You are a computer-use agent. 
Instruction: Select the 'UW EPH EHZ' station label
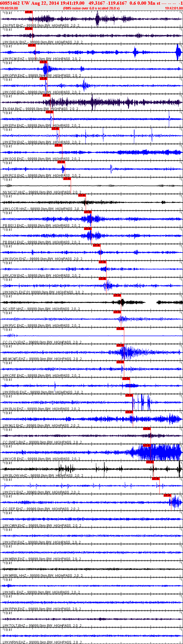13,126
